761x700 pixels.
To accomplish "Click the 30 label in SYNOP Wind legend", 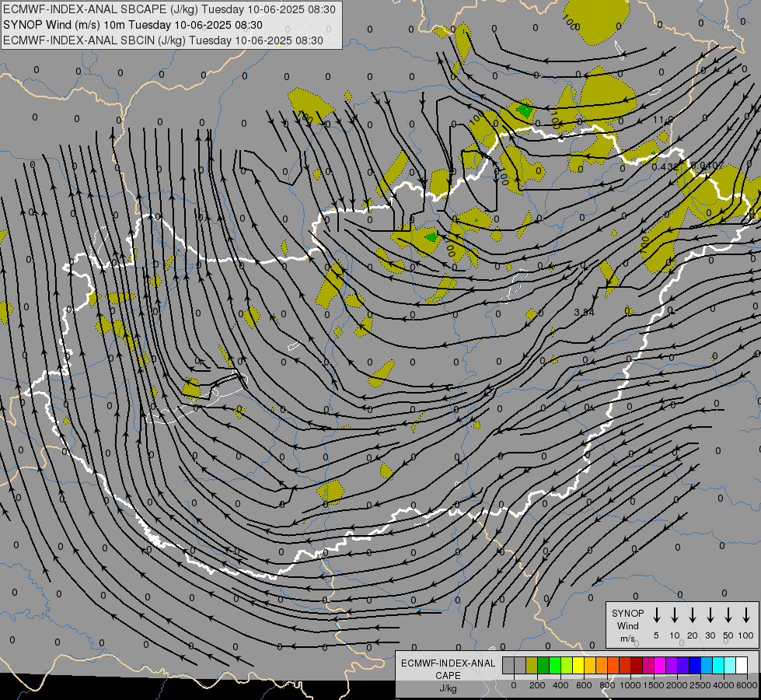I will pyautogui.click(x=710, y=635).
